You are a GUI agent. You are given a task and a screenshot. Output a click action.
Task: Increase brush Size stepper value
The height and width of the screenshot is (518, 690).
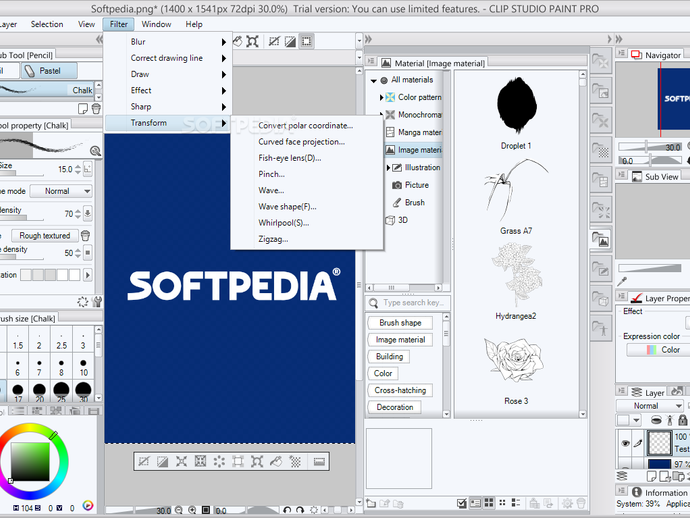tap(78, 167)
